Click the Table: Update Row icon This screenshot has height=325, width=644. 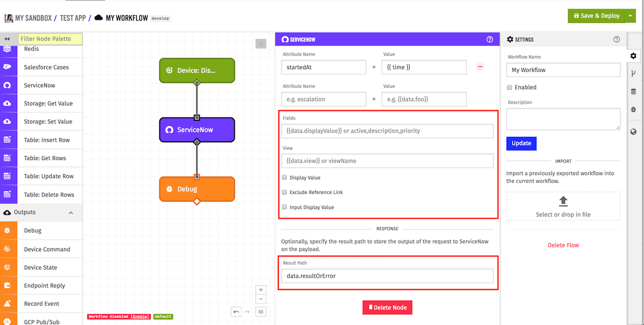pos(7,176)
